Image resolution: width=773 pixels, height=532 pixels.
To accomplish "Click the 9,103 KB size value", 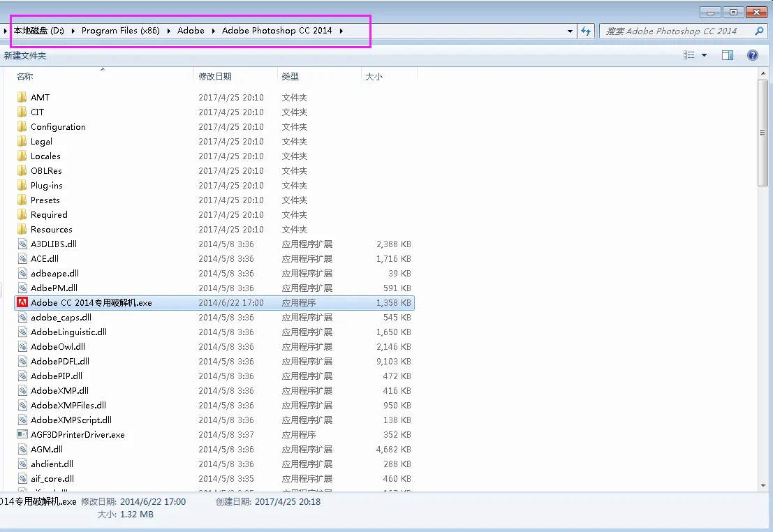I will (x=393, y=362).
